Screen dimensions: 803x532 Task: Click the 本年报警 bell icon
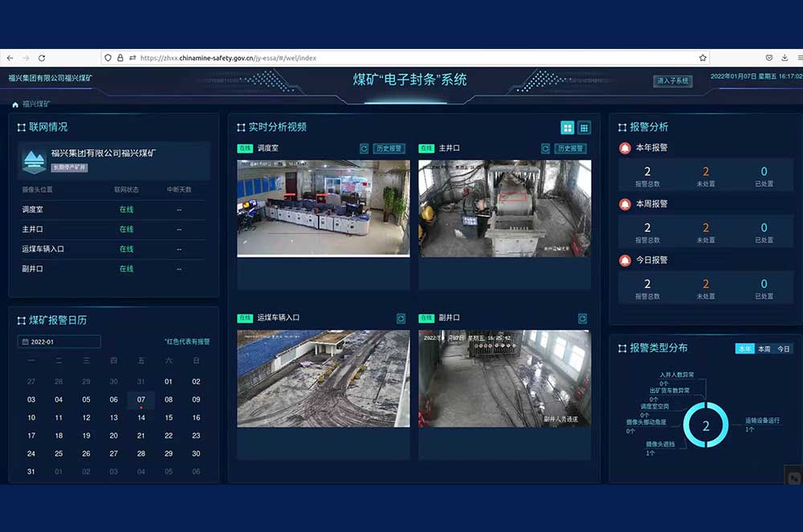click(x=625, y=148)
